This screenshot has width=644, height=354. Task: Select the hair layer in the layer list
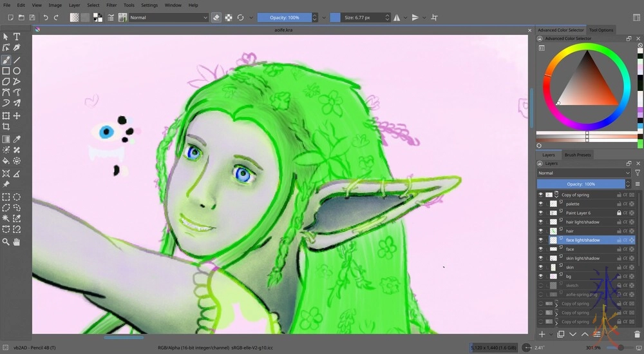[569, 231]
